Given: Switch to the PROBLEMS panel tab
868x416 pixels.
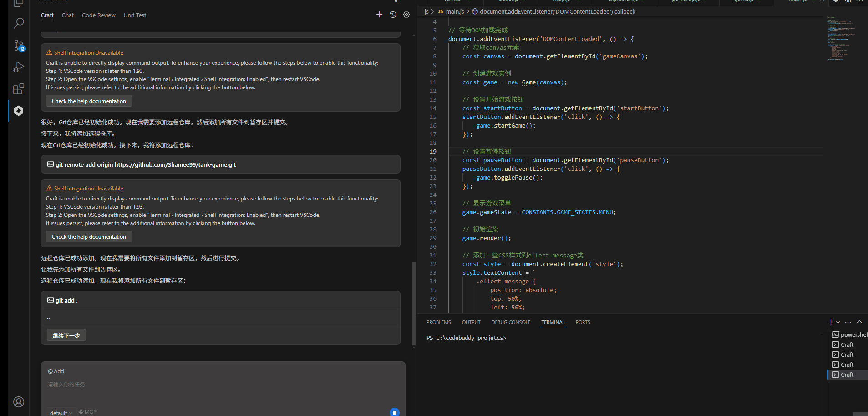Looking at the screenshot, I should pos(438,322).
